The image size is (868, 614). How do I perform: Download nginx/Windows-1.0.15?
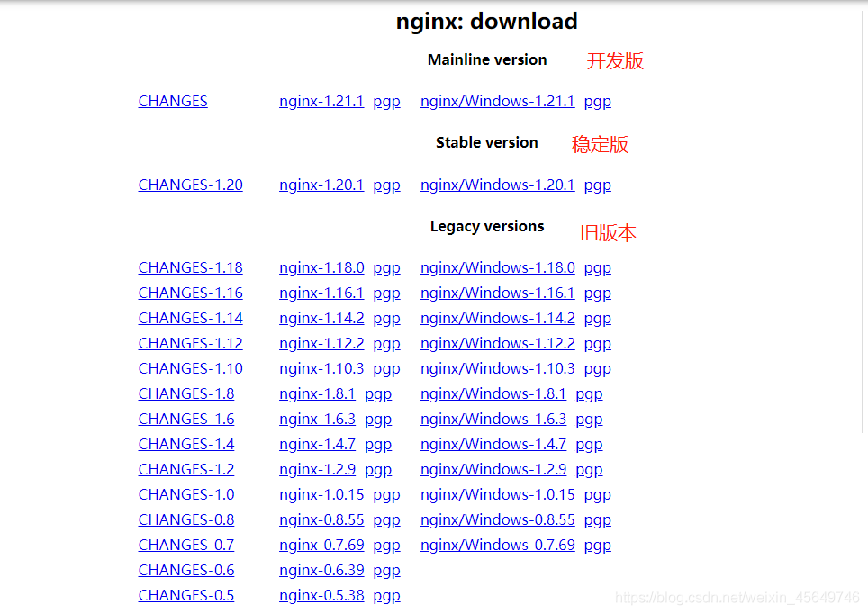pos(498,494)
